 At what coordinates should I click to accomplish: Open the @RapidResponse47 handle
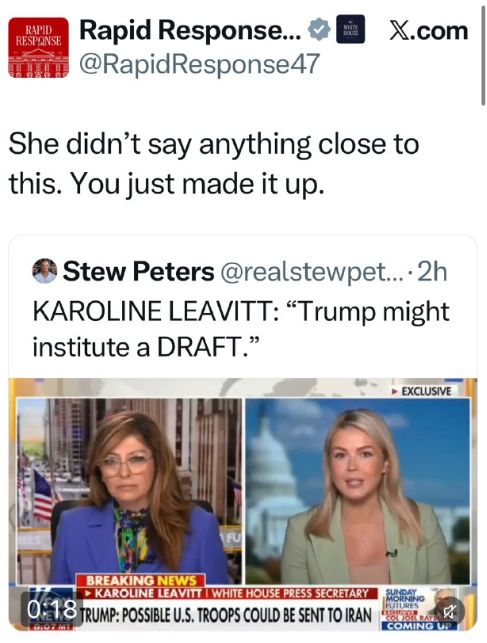point(199,64)
